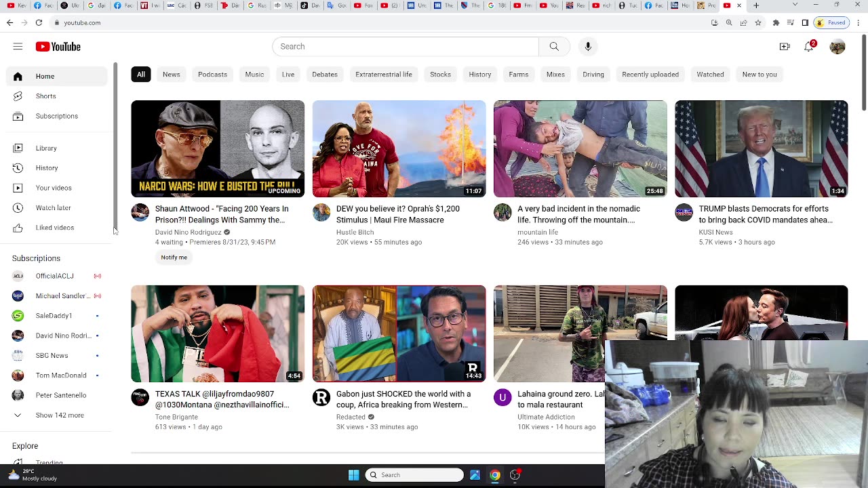Select the News filter chip
Viewport: 868px width, 488px height.
point(172,75)
